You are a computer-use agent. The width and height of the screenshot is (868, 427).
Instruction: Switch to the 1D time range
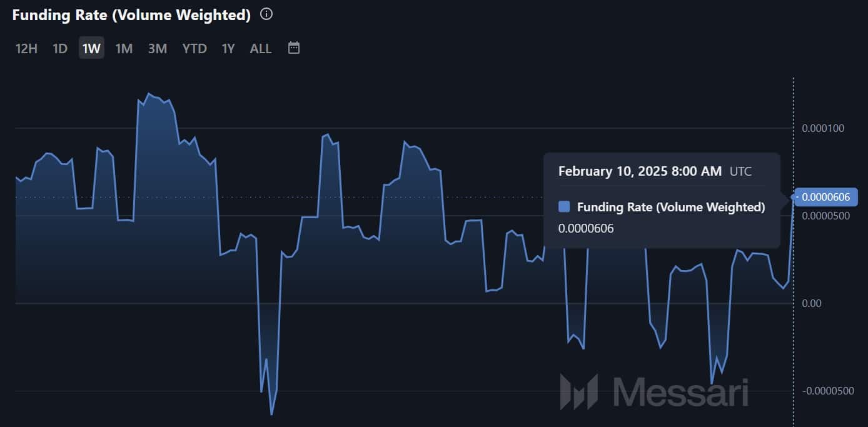(x=60, y=48)
